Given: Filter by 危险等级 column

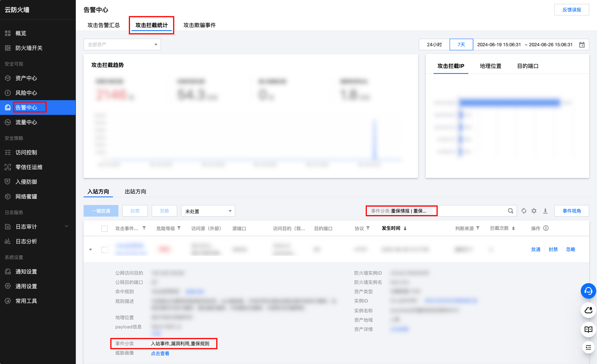Looking at the screenshot, I should pyautogui.click(x=179, y=228).
